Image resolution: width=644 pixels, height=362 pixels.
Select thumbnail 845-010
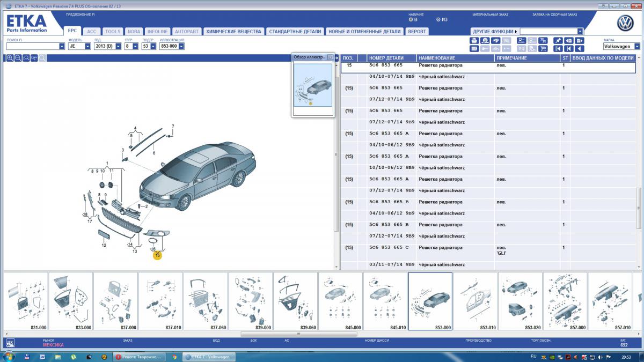pos(385,301)
